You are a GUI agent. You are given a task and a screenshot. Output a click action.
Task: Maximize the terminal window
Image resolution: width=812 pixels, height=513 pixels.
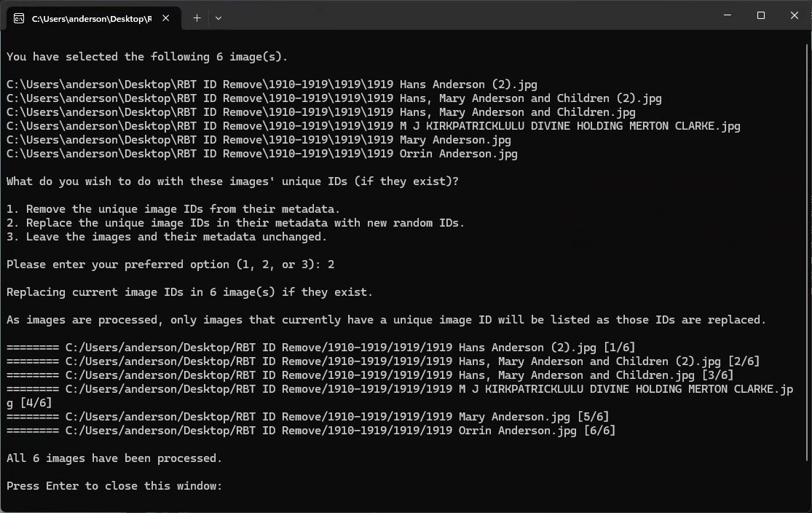click(x=761, y=15)
